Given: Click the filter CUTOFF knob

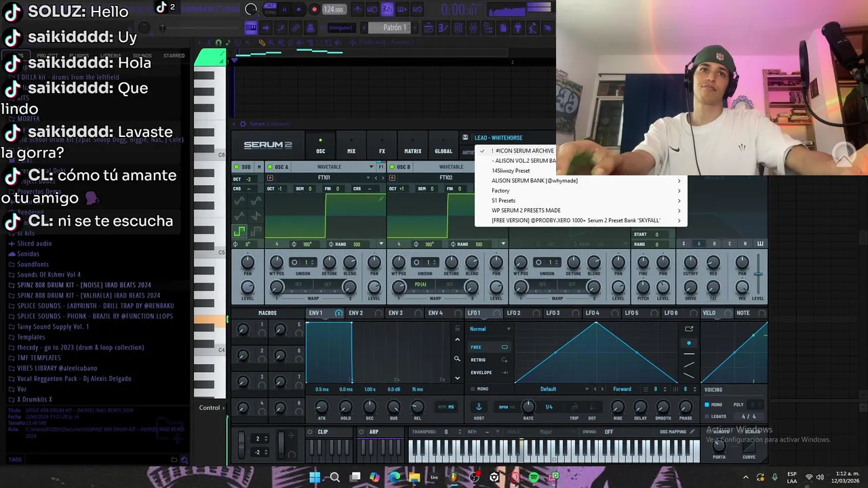Looking at the screenshot, I should (x=690, y=262).
